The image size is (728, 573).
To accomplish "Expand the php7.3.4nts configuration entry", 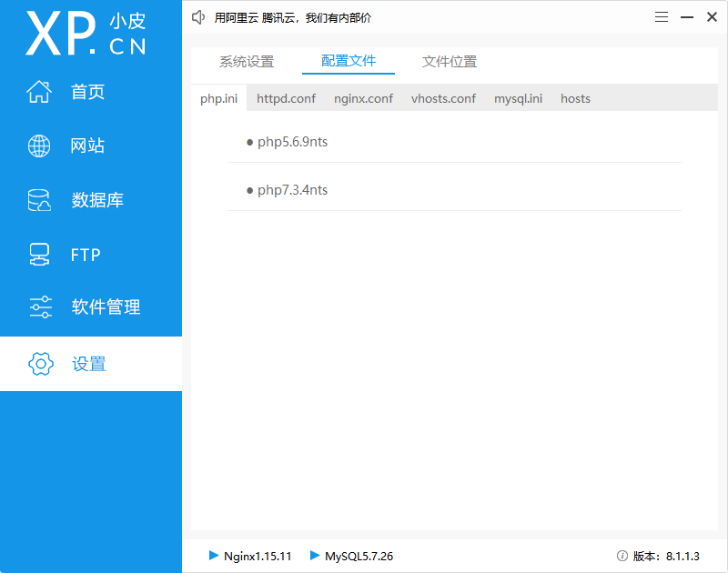I will click(292, 189).
